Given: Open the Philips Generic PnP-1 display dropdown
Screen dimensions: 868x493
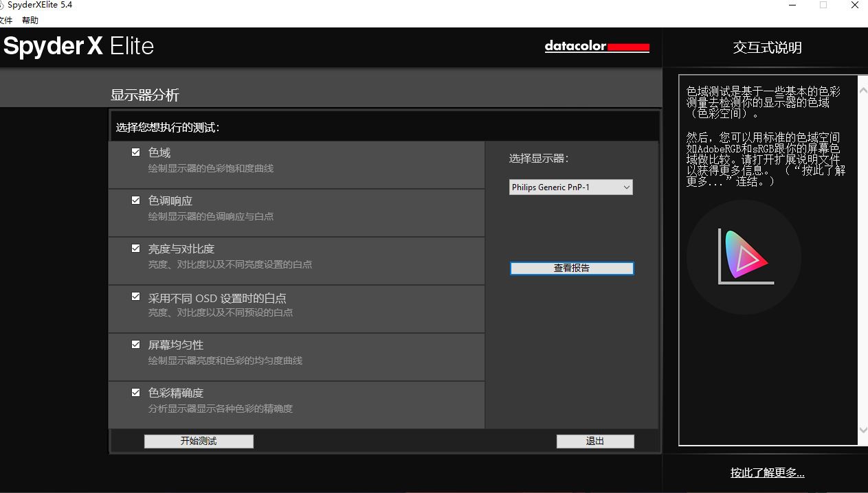Looking at the screenshot, I should click(x=571, y=187).
